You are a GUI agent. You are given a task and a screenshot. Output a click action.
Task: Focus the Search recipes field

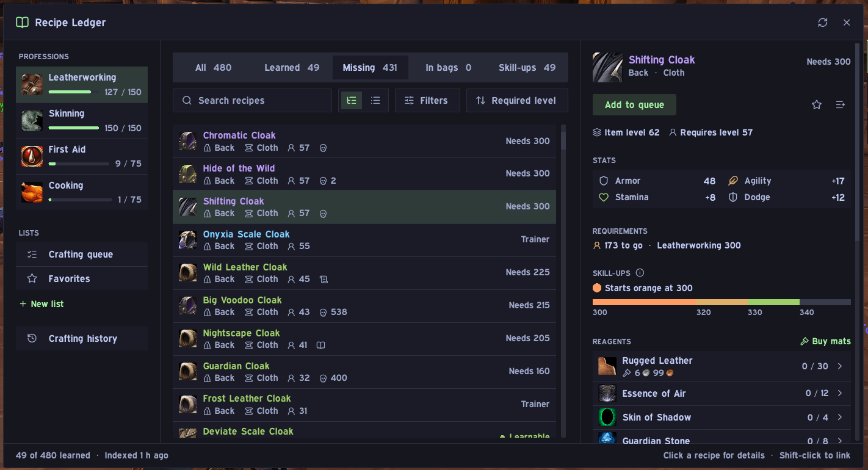[252, 101]
